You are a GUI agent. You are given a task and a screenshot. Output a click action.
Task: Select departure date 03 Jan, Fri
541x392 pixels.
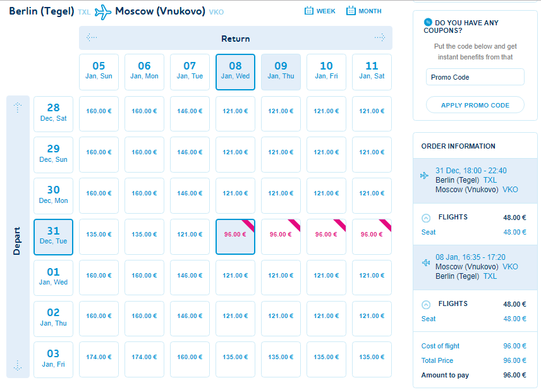(x=54, y=360)
